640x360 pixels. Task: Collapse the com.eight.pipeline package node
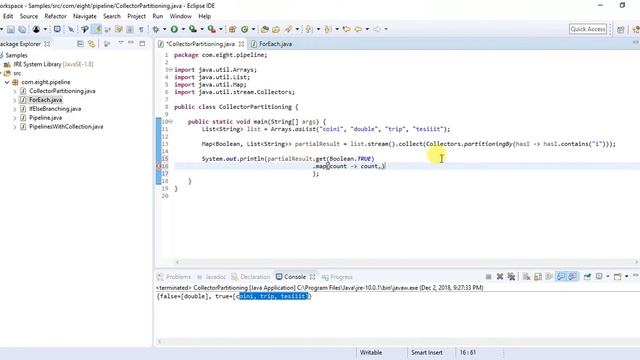pyautogui.click(x=7, y=82)
